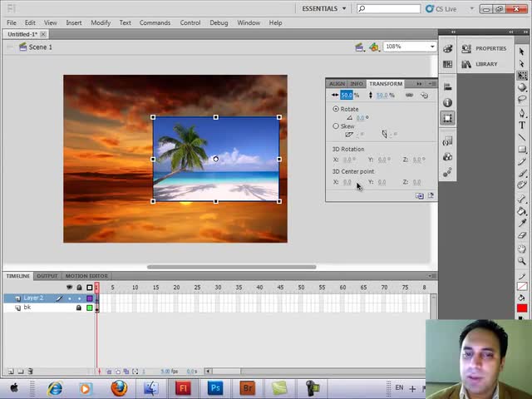Select the Free Transform tool
Image resolution: width=532 pixels, height=399 pixels.
(x=522, y=76)
